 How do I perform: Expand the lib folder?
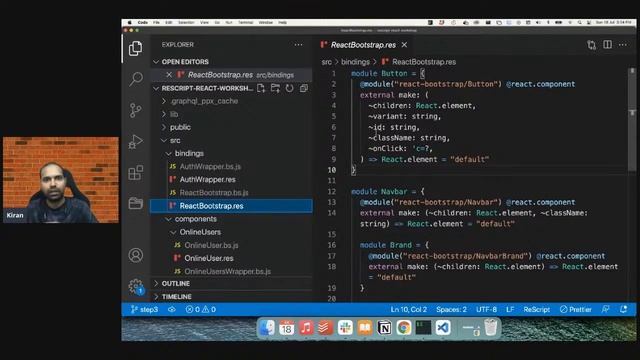[x=170, y=114]
